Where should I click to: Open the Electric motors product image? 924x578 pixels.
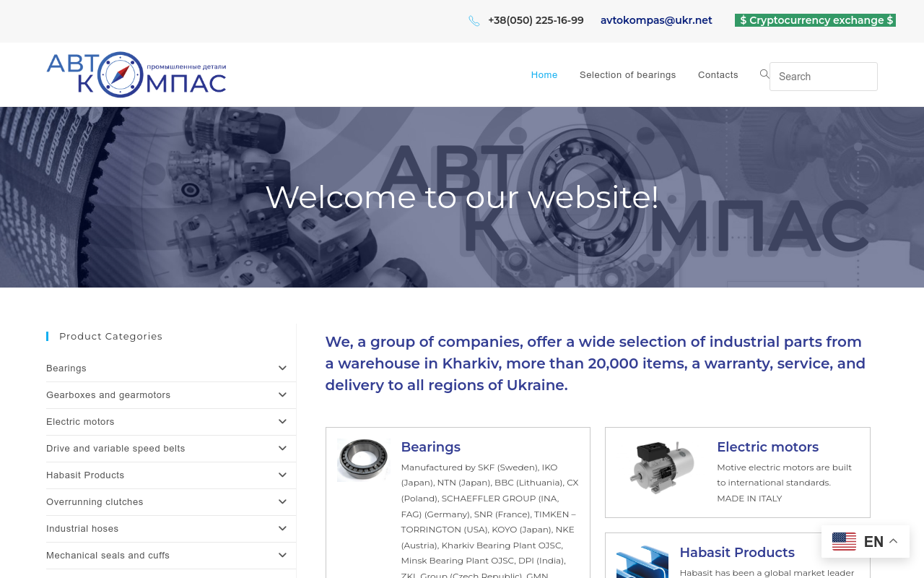tap(661, 467)
